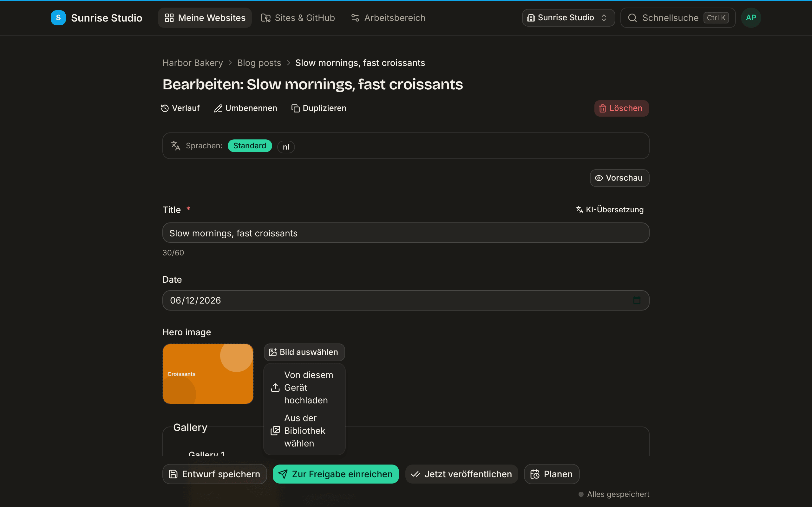Open the Planen scheduling options

pyautogui.click(x=552, y=474)
